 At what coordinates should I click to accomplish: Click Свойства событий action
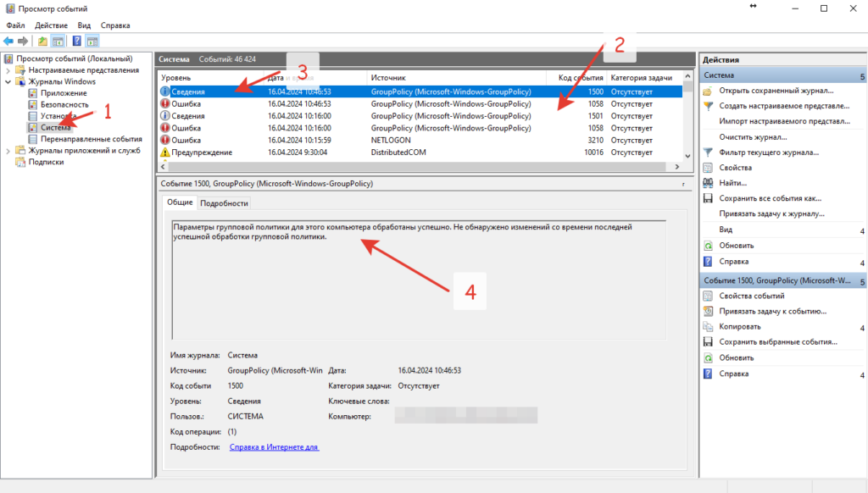click(x=751, y=296)
